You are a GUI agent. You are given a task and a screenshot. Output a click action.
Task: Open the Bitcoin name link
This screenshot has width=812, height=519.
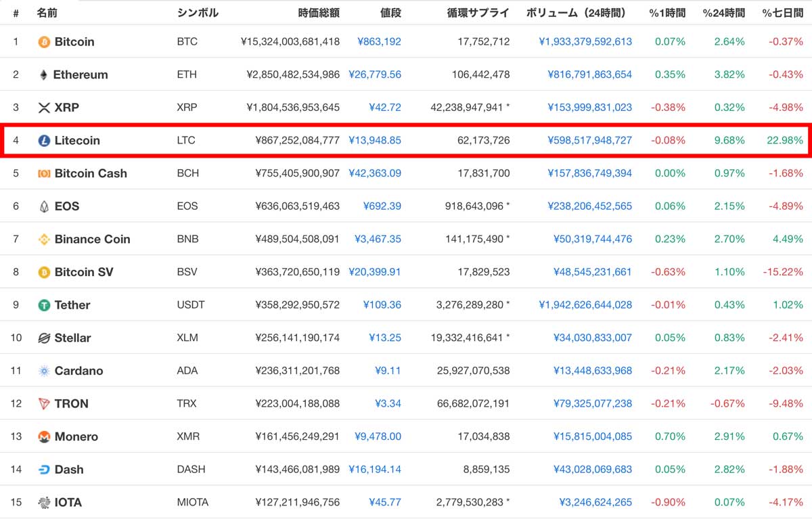74,42
